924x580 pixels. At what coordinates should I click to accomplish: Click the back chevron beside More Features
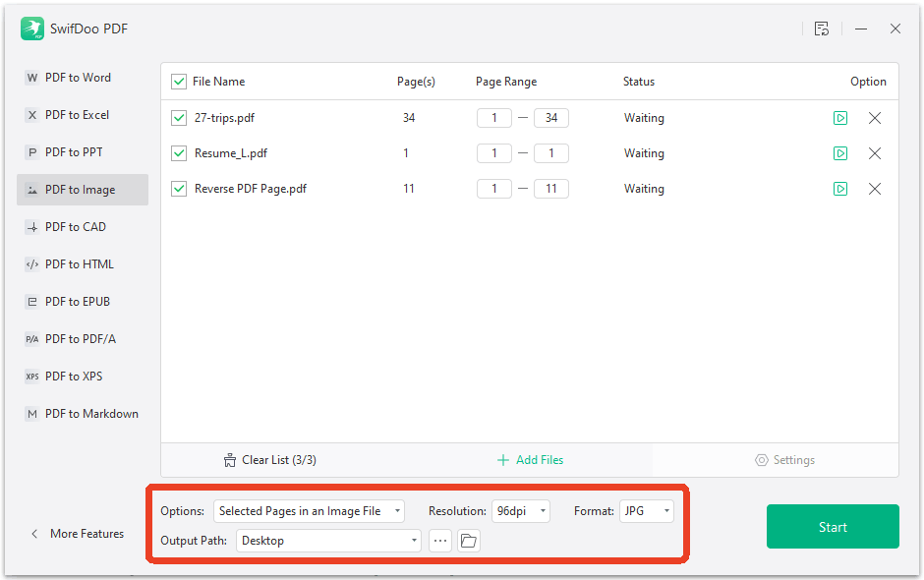click(34, 534)
